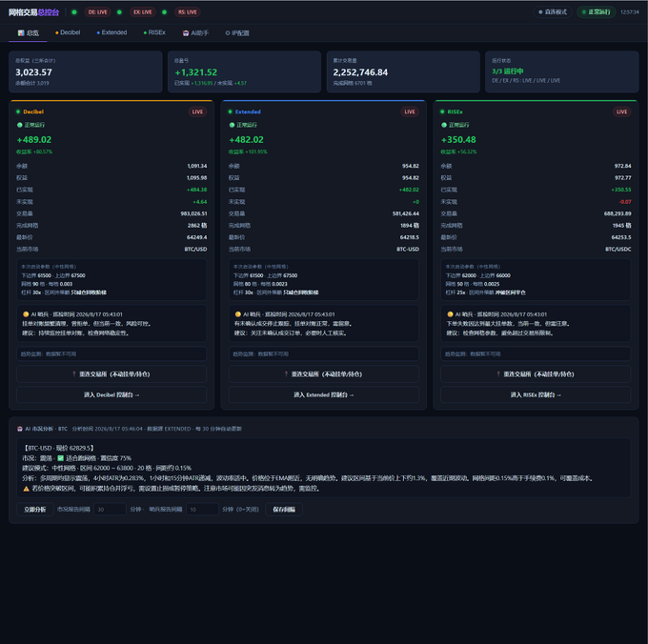Click RISEx unrealized value -0.07

[x=625, y=202]
